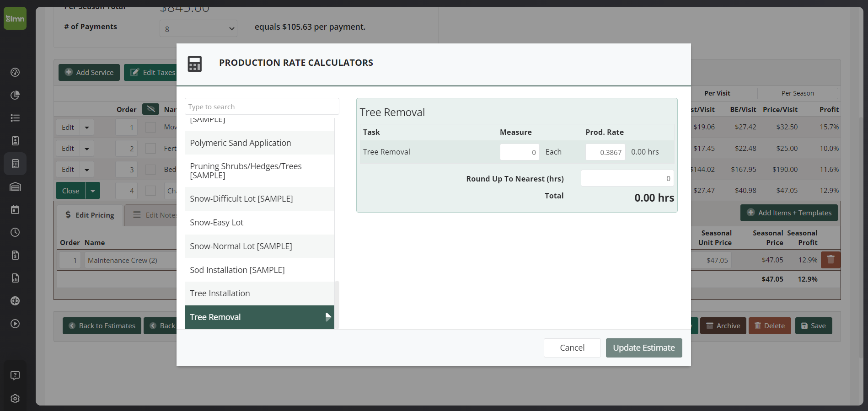Open the calendar icon in the sidebar
The width and height of the screenshot is (868, 411).
click(15, 209)
